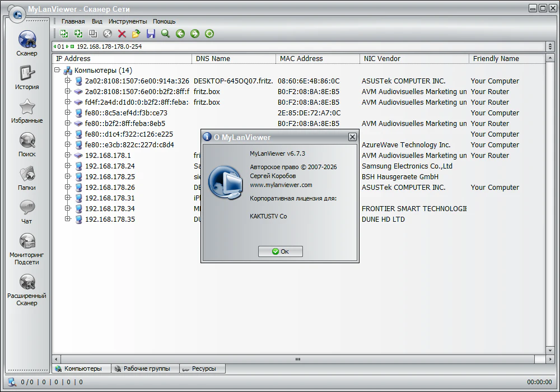Click the open folder toolbar icon
Screen dimensions: 560x392
coord(136,34)
